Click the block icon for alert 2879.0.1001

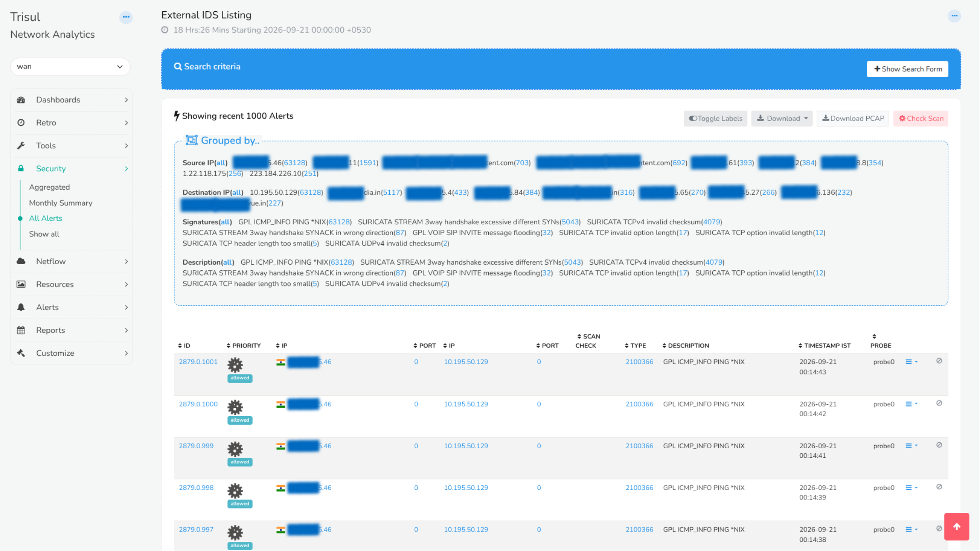click(939, 361)
